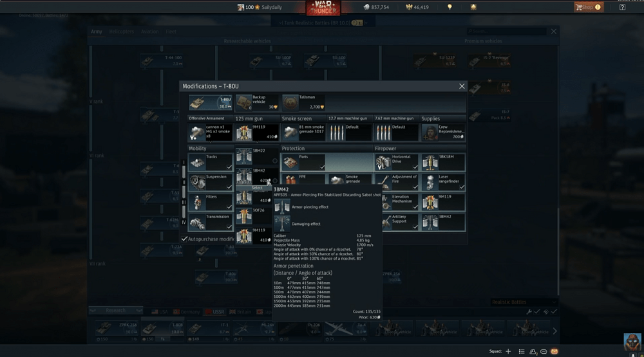The width and height of the screenshot is (644, 357).
Task: Select the Tracks mobility modification
Action: 211,162
